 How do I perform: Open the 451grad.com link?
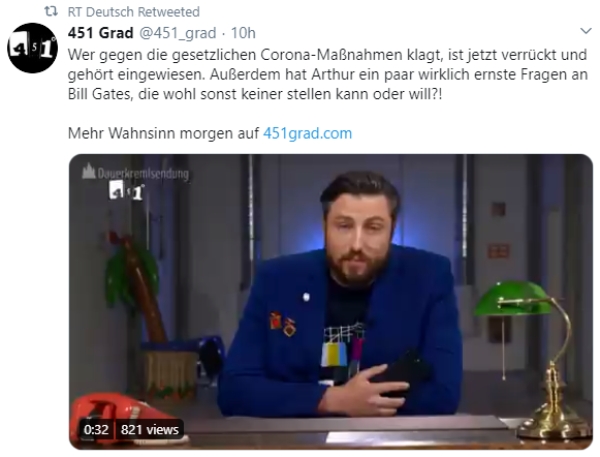pos(307,133)
